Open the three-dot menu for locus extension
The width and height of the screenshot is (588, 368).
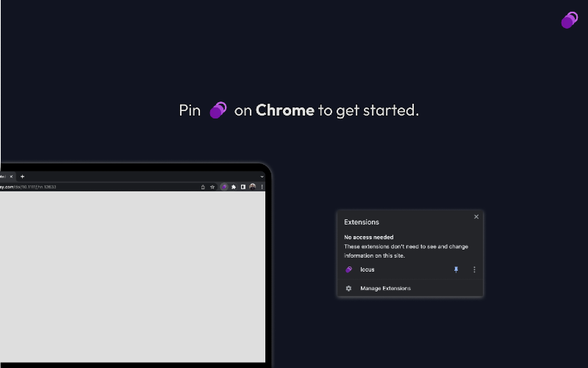coord(474,269)
